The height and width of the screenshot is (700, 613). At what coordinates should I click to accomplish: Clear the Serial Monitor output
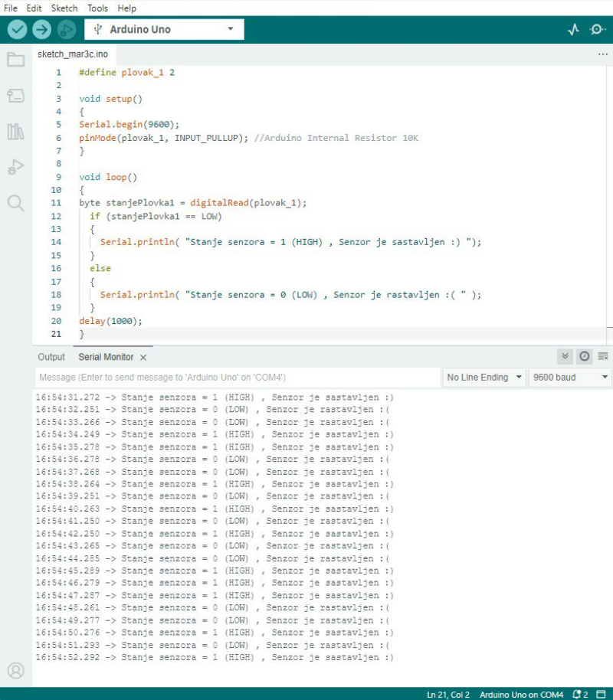[x=603, y=357]
